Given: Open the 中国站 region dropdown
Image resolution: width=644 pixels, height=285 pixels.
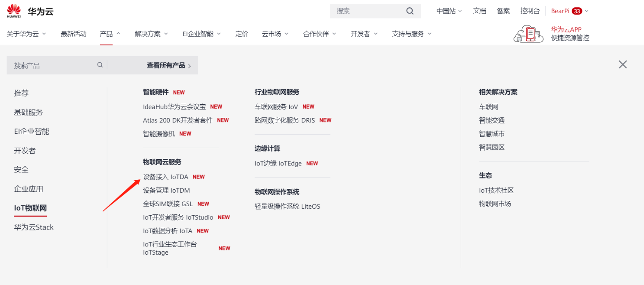Looking at the screenshot, I should [449, 11].
